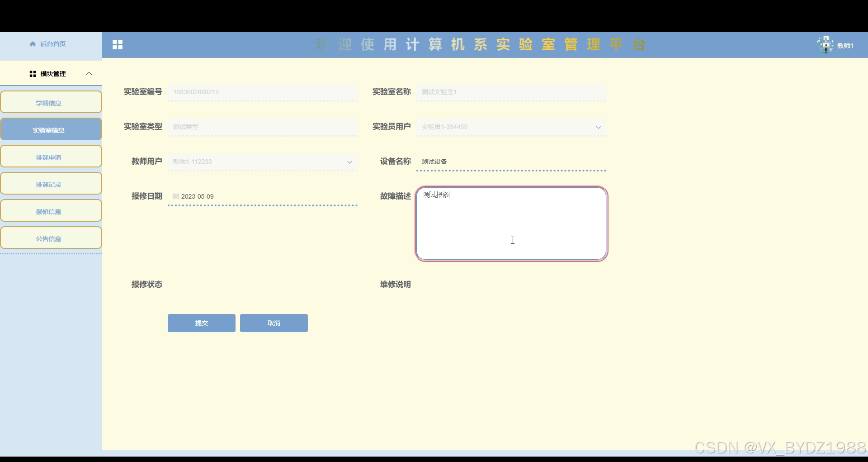
Task: Focus the 设备名称 input field
Action: 511,162
